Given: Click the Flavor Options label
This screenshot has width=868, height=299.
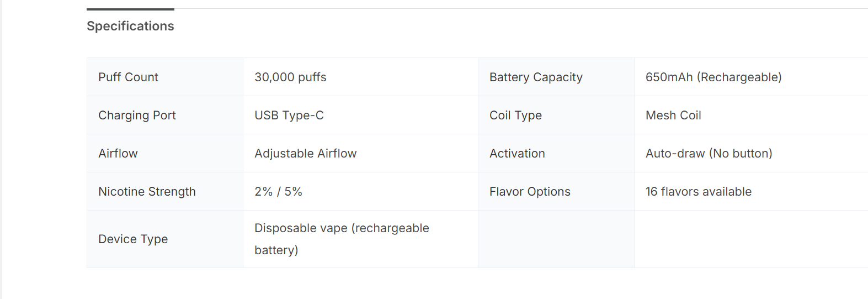Looking at the screenshot, I should click(530, 192).
